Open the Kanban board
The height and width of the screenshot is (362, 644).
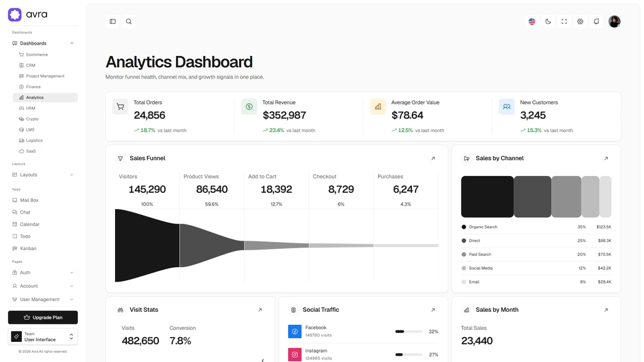click(x=43, y=248)
